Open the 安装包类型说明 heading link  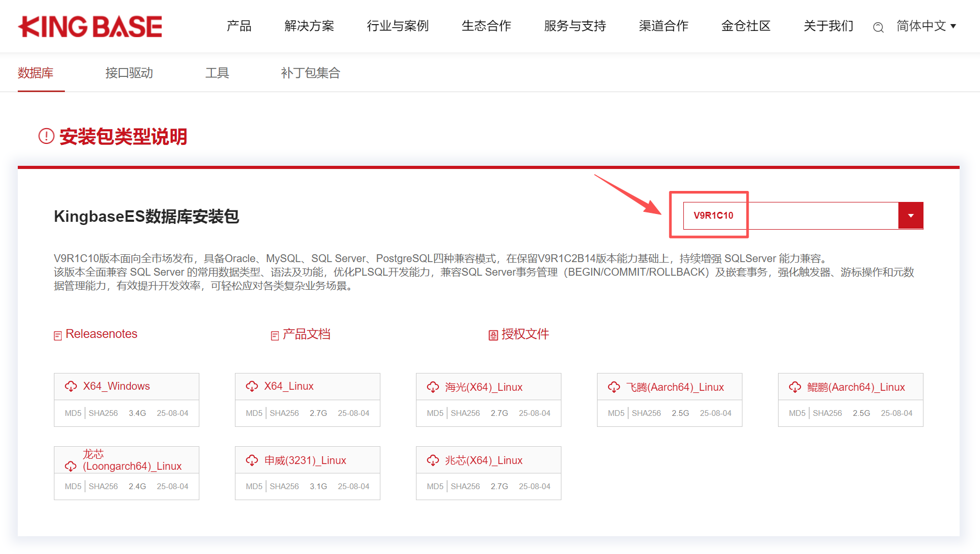pos(123,137)
